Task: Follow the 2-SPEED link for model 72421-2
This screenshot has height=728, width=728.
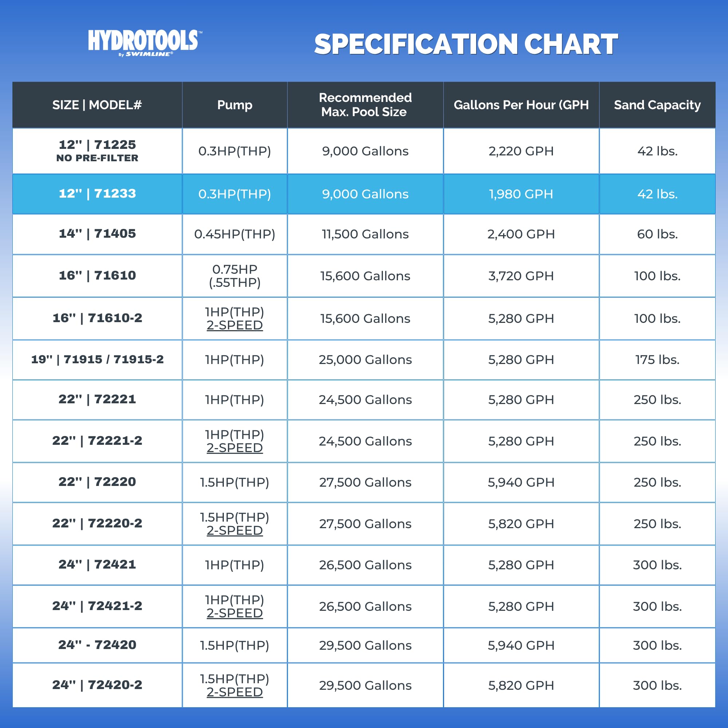Action: click(234, 613)
